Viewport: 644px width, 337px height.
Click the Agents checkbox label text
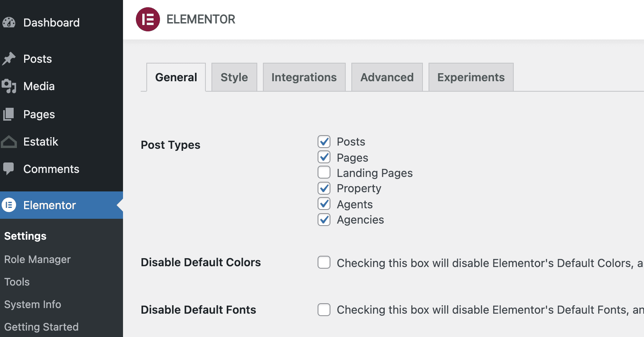[355, 204]
